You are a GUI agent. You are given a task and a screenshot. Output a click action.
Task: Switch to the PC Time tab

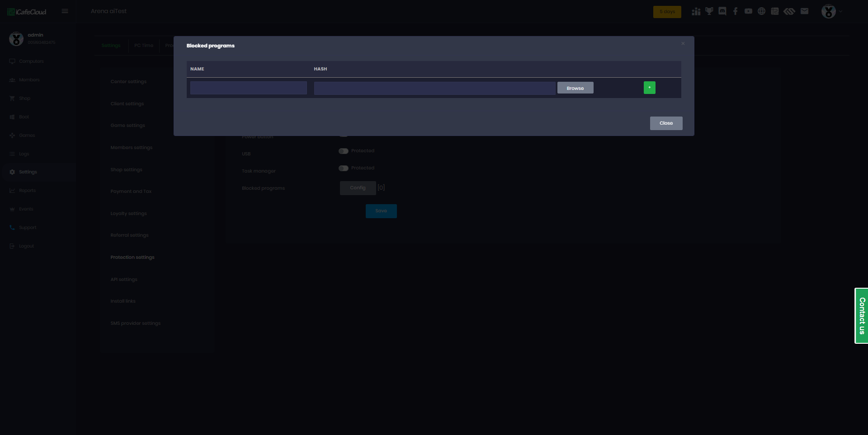click(144, 46)
